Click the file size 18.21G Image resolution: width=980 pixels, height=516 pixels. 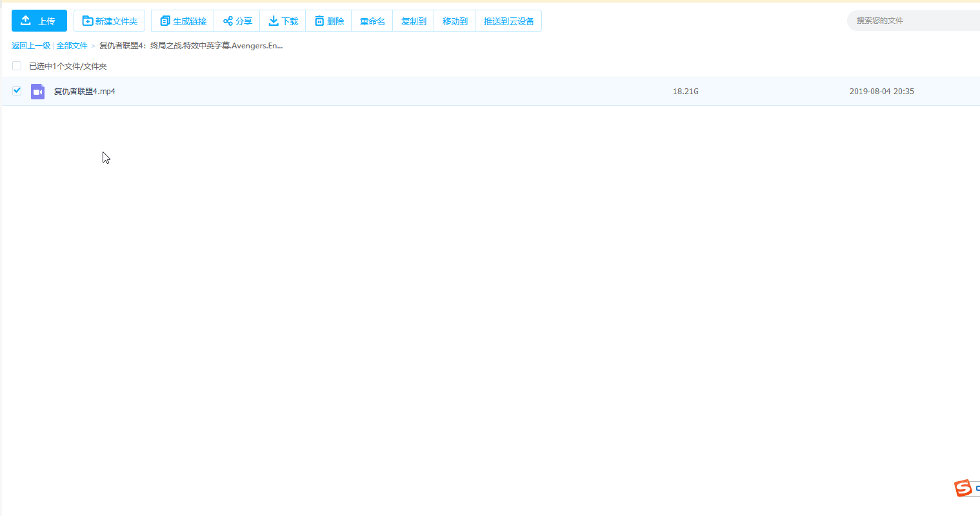click(686, 92)
